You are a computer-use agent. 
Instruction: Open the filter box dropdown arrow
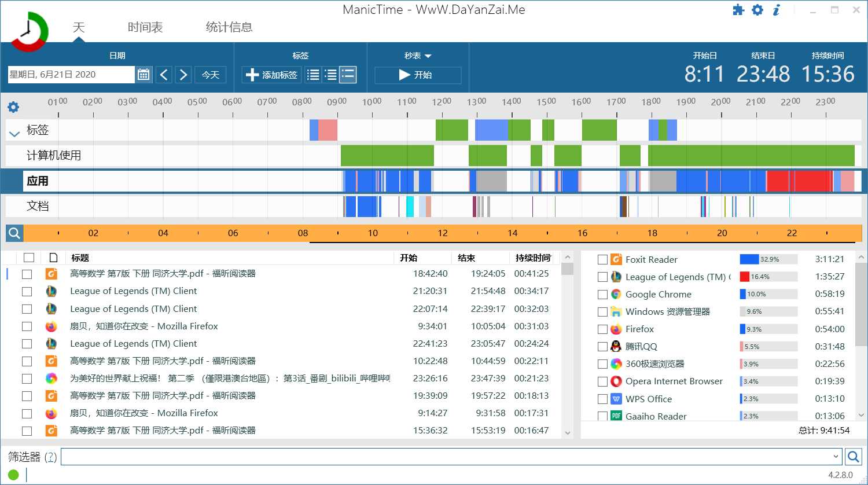pos(836,457)
